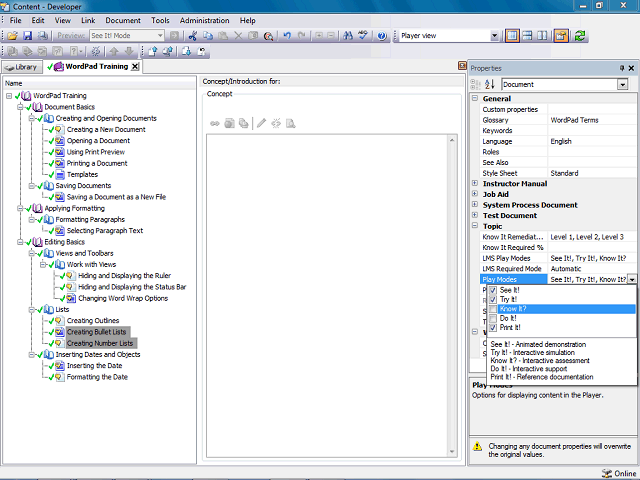
Task: Open the Document properties combo box
Action: click(622, 84)
